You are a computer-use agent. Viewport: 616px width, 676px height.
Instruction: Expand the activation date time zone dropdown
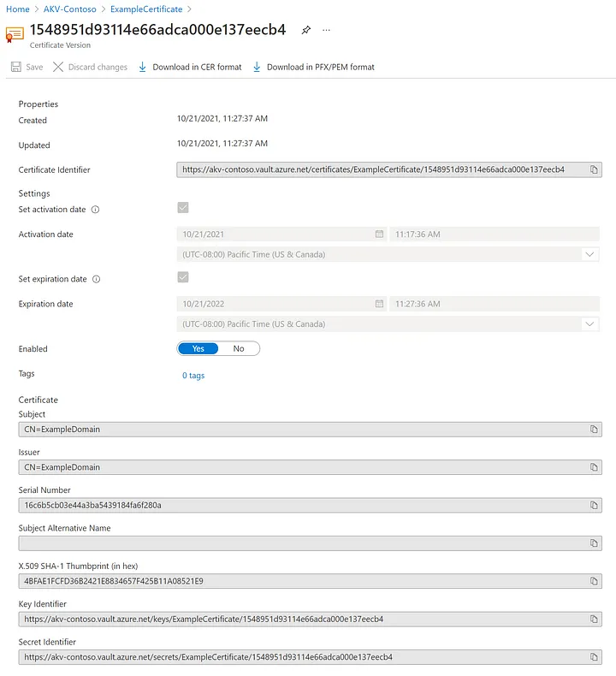pos(589,254)
